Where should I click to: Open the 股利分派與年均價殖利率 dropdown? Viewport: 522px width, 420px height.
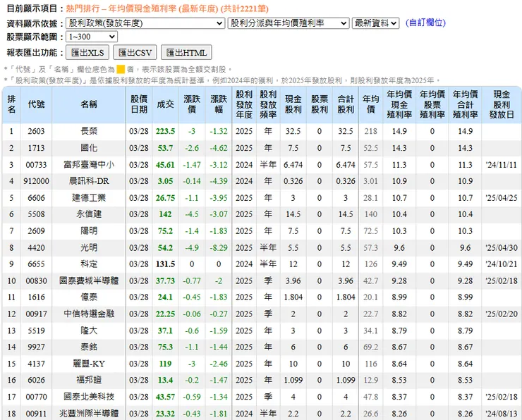[289, 23]
